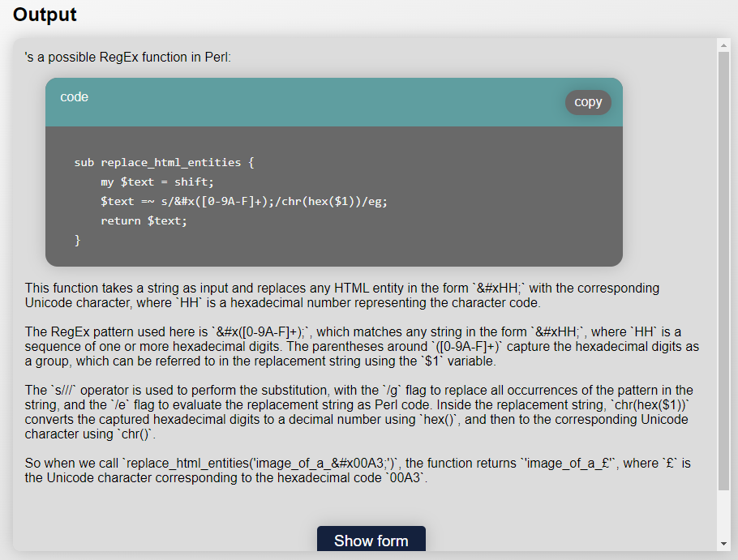This screenshot has height=560, width=738.
Task: Click the Show form button
Action: (x=371, y=540)
